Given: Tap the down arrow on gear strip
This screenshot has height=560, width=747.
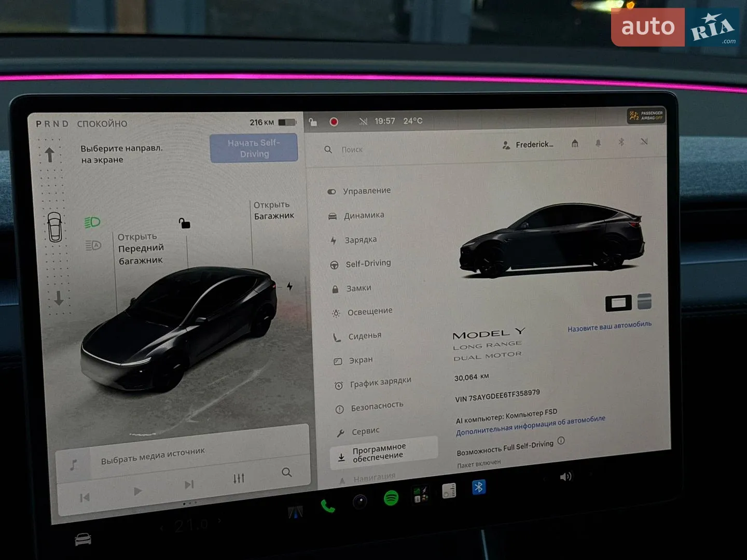Looking at the screenshot, I should (59, 298).
